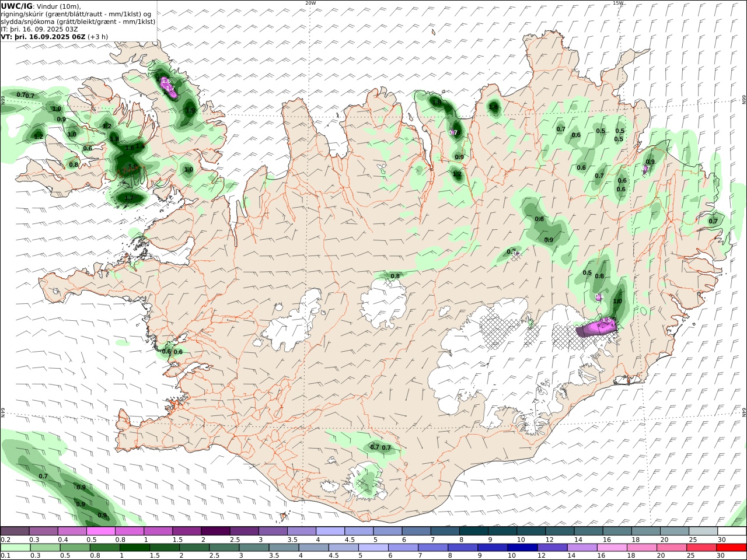Click deep blue bottom-row swatch between 10 and 12
This screenshot has width=747, height=560.
[x=522, y=548]
